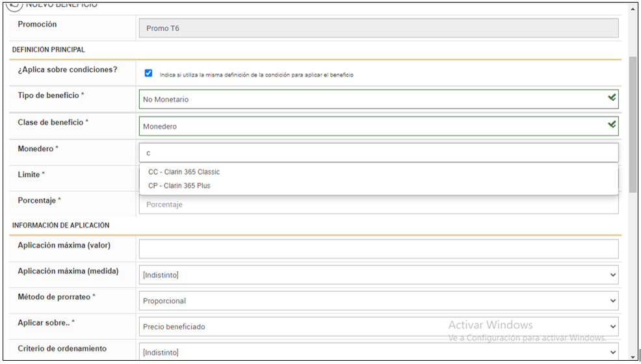Open Aplicación máxima (medida) dropdown
This screenshot has width=641, height=364.
pos(378,275)
